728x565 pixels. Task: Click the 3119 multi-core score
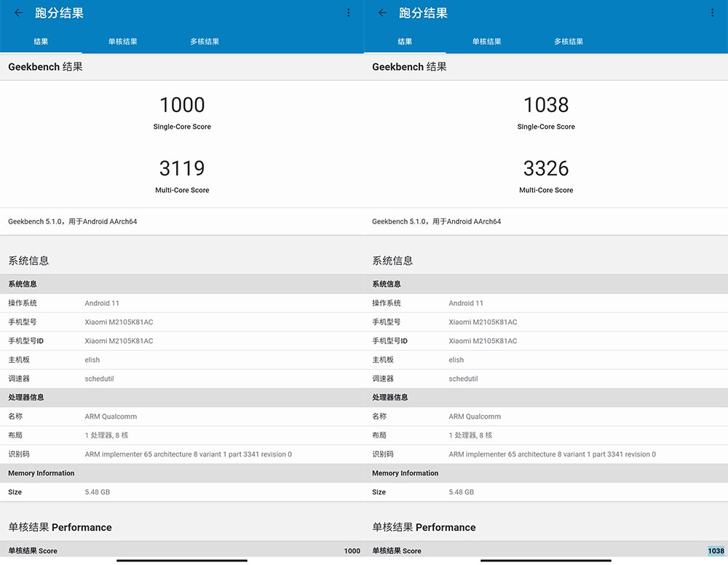click(182, 168)
